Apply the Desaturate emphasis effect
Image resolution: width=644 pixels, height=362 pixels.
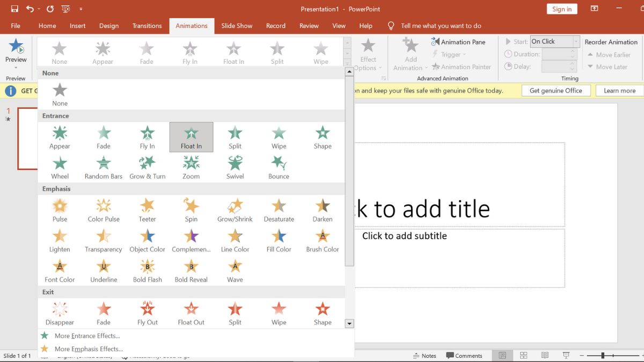coord(279,210)
